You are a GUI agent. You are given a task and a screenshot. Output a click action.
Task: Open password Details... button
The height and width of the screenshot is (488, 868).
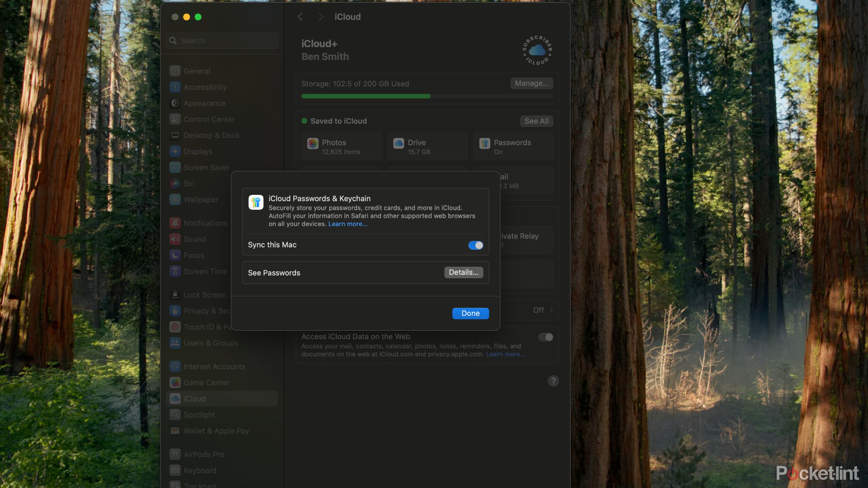point(463,272)
